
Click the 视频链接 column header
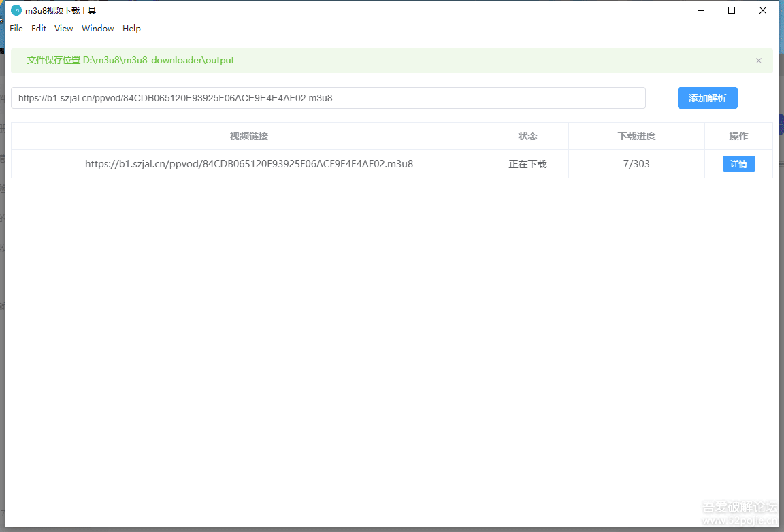(249, 136)
